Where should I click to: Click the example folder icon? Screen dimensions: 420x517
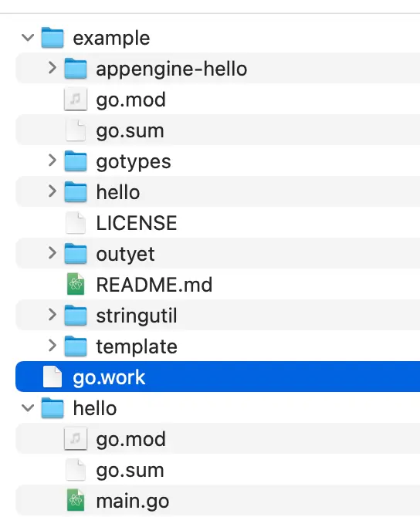(x=52, y=38)
